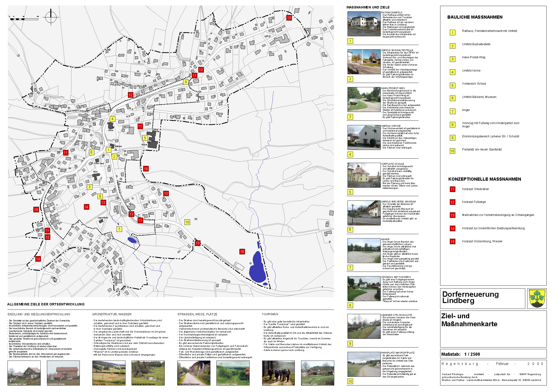The image size is (556, 392).
Task: Click the Konzeptionelle Massnahmen heading
Action: coord(484,179)
